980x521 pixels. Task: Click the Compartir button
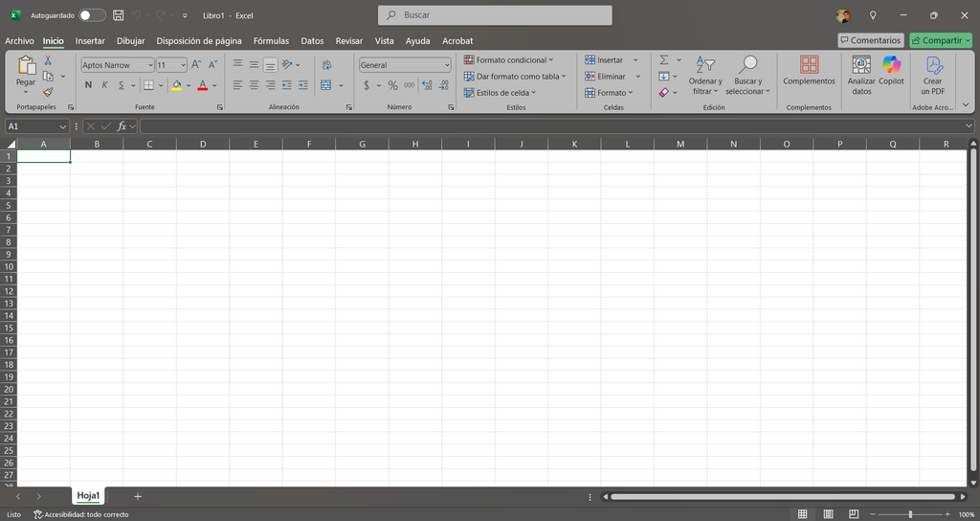coord(941,40)
